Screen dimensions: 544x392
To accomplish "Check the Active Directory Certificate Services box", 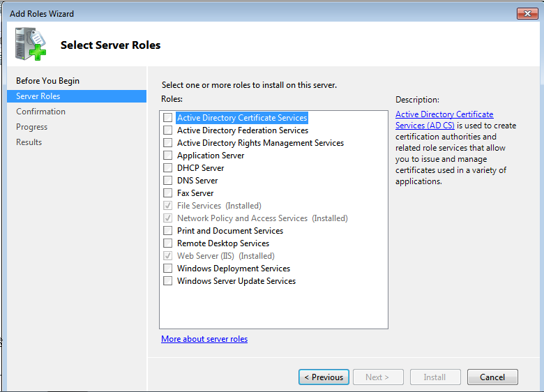I will [x=168, y=118].
